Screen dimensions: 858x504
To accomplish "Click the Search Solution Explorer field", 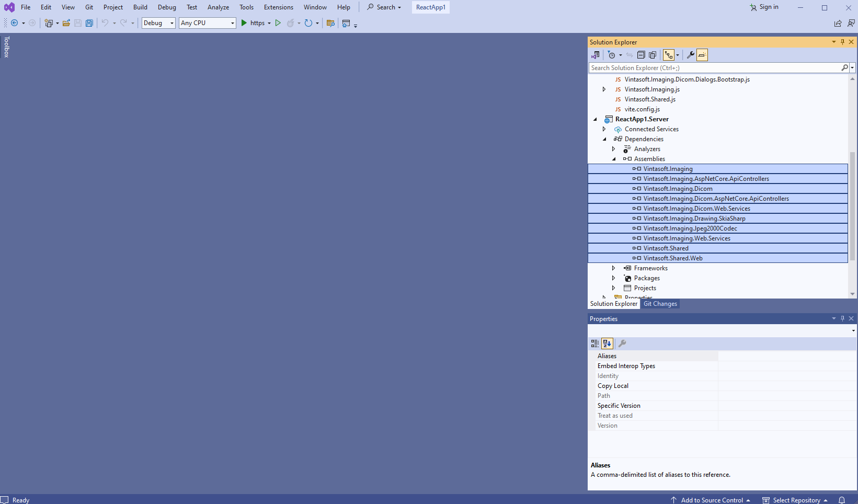I will (x=714, y=68).
